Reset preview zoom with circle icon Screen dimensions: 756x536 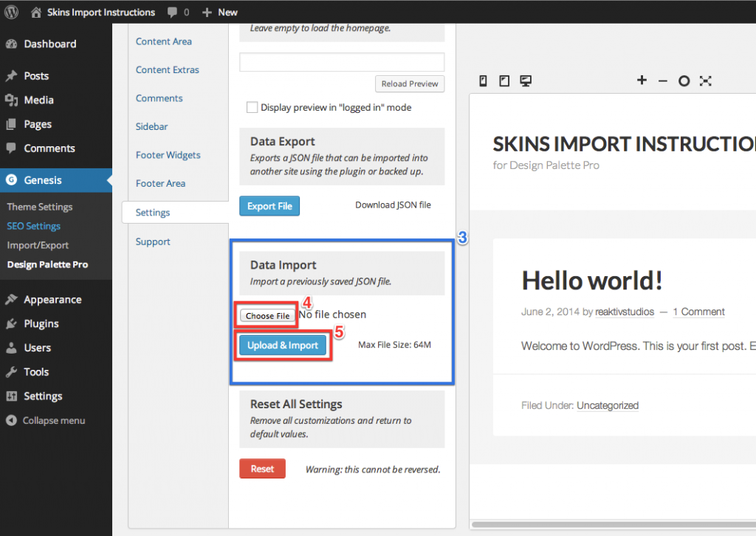(x=684, y=81)
